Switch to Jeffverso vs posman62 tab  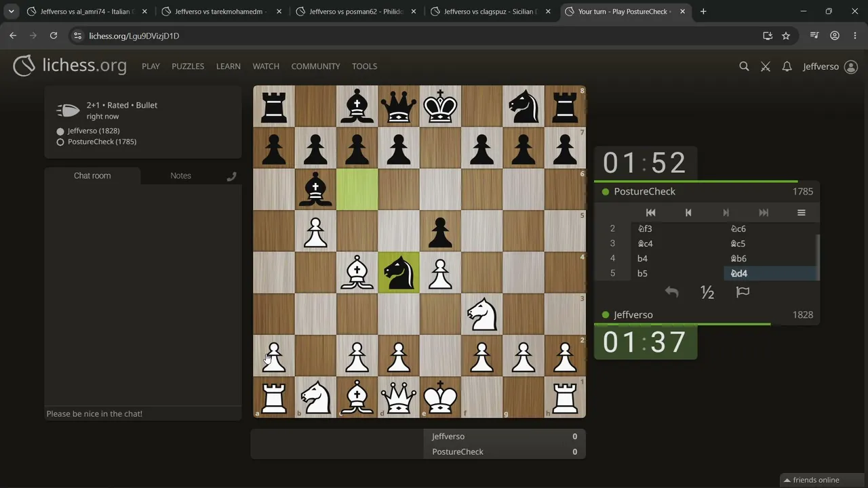356,12
